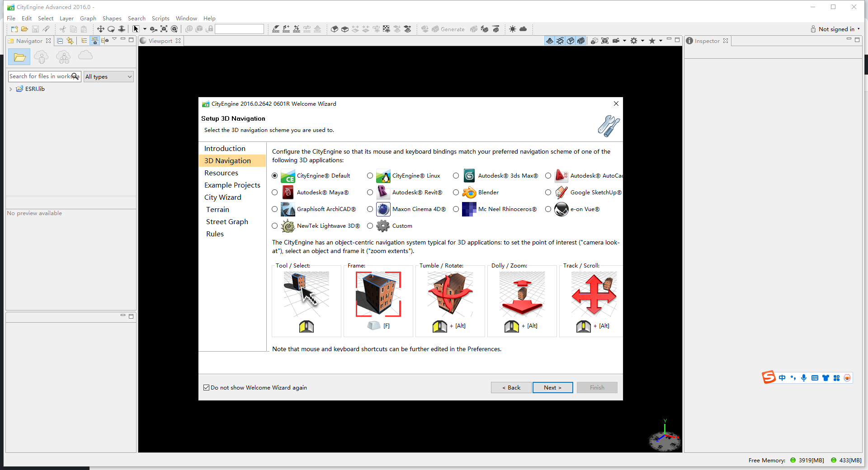The width and height of the screenshot is (868, 470).
Task: Activate the selection arrow tool
Action: [136, 29]
